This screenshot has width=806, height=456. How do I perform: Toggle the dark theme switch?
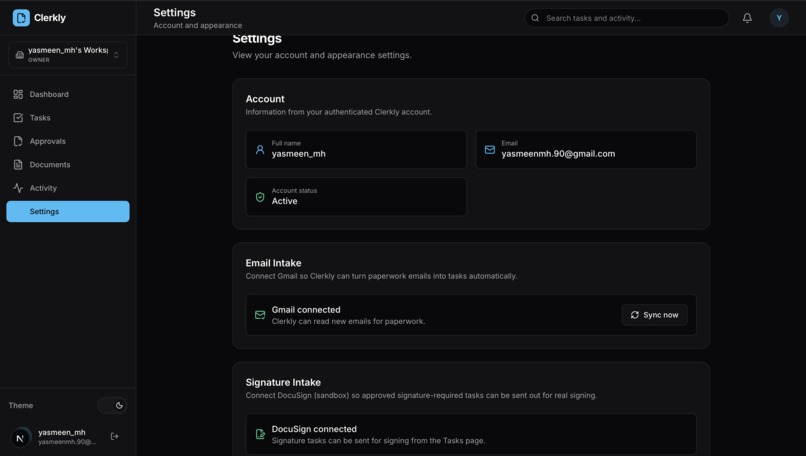113,406
